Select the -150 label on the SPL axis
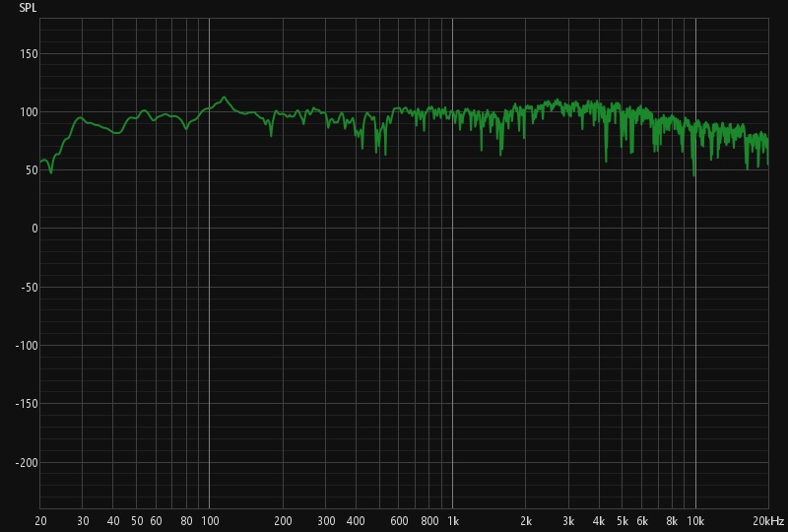Viewport: 788px width, 532px height. [x=27, y=404]
